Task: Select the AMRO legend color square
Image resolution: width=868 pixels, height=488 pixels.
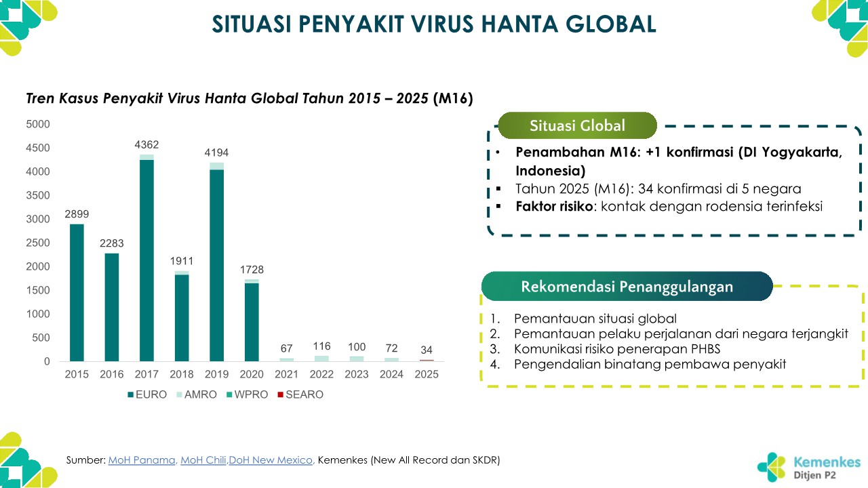Action: click(x=178, y=394)
